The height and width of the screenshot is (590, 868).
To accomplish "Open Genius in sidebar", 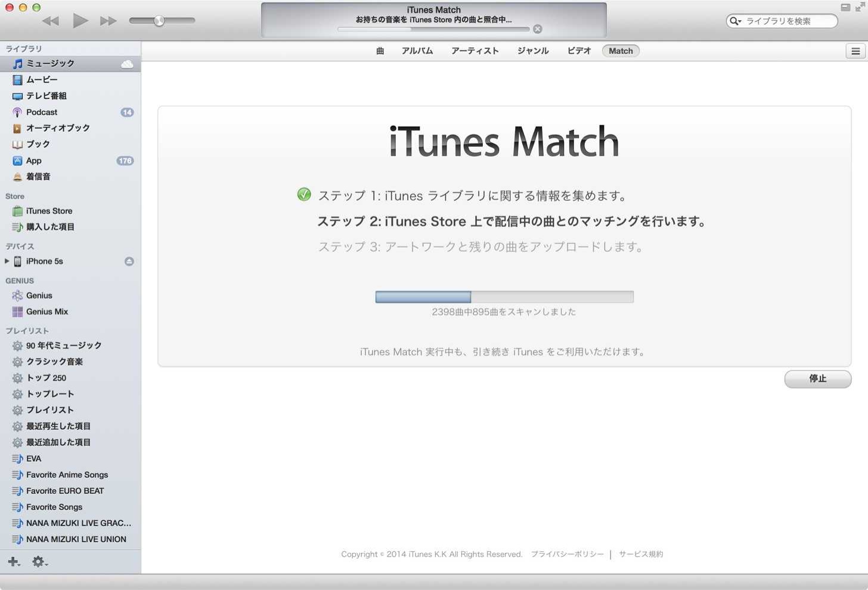I will [x=70, y=296].
